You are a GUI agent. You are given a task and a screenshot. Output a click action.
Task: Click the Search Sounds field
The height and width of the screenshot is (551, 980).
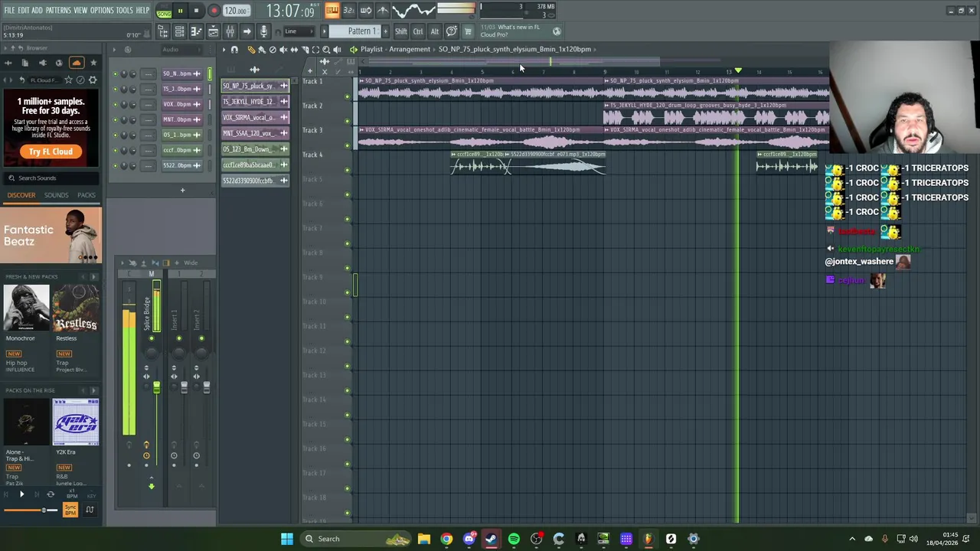point(51,178)
